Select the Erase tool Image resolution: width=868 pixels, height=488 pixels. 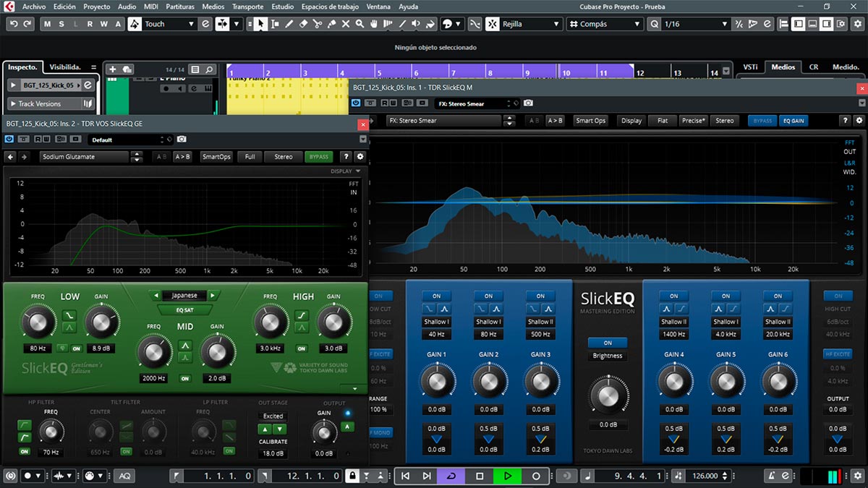(x=304, y=24)
